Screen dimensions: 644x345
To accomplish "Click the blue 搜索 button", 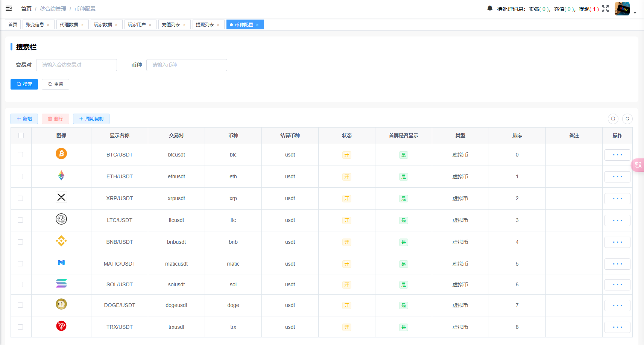I will (24, 84).
